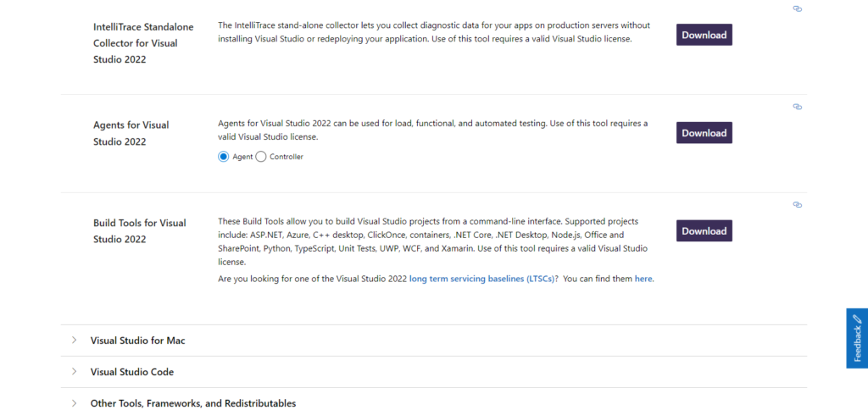Download Build Tools for Visual Studio 2022
The height and width of the screenshot is (410, 868).
coord(704,231)
